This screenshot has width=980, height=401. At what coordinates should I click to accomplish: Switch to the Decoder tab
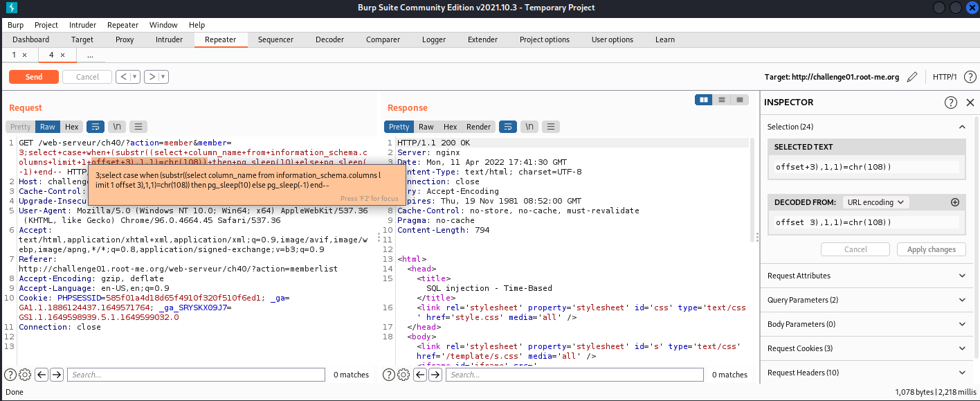coord(329,39)
